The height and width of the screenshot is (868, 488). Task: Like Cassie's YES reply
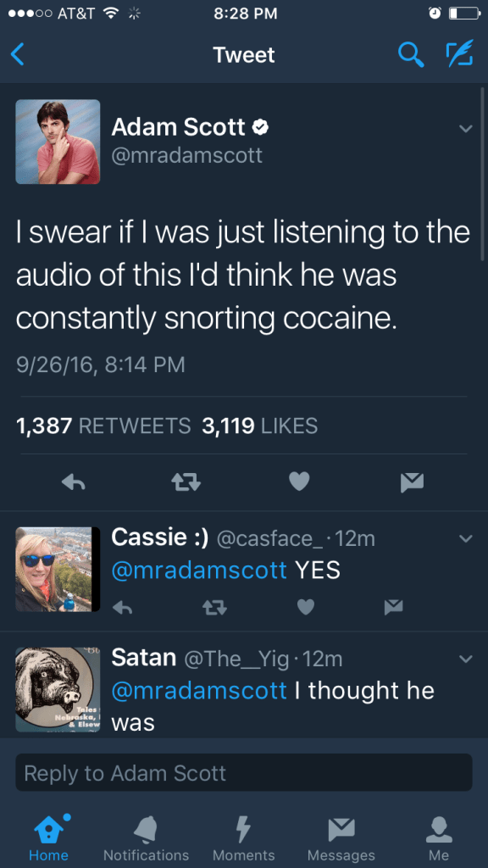(x=306, y=607)
